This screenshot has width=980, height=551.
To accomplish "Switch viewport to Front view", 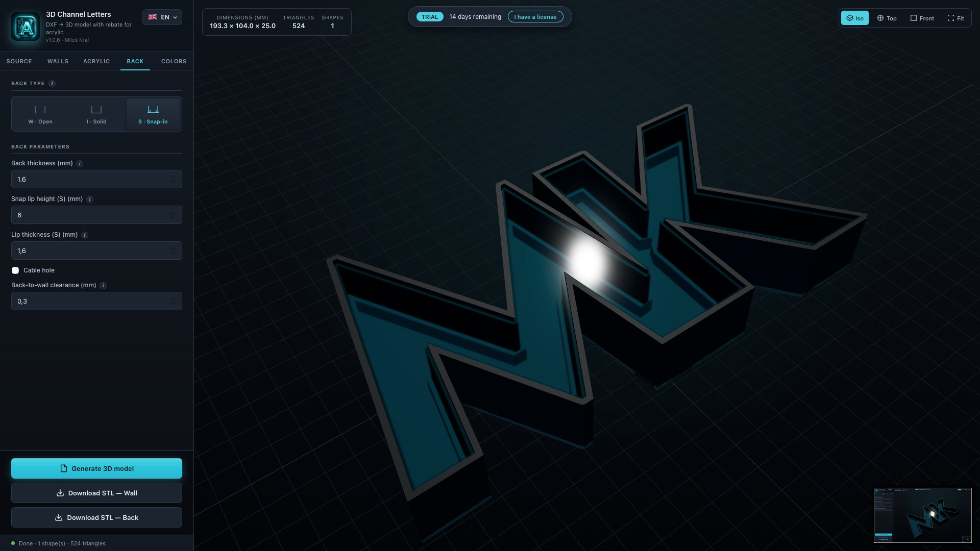I will click(x=922, y=18).
